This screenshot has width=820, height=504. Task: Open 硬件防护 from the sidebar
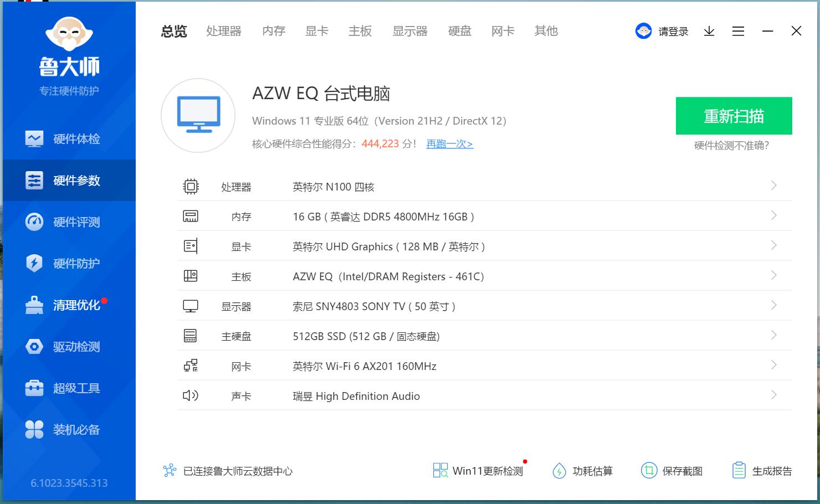(69, 264)
